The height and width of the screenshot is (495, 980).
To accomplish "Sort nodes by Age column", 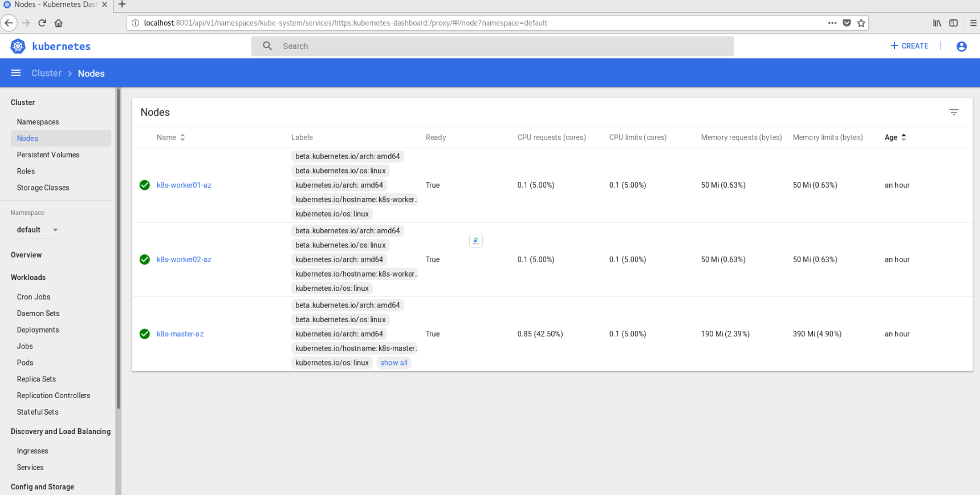I will coord(895,137).
